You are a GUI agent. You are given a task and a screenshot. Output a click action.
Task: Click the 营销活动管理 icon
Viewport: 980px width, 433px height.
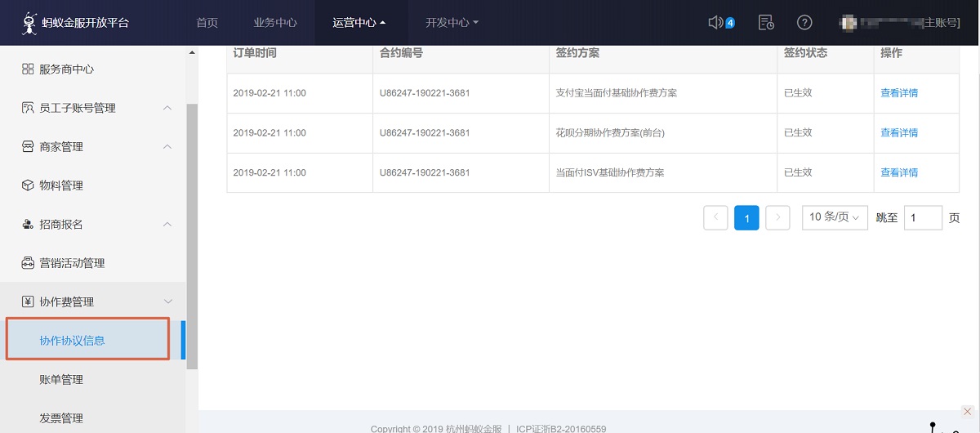click(x=28, y=263)
